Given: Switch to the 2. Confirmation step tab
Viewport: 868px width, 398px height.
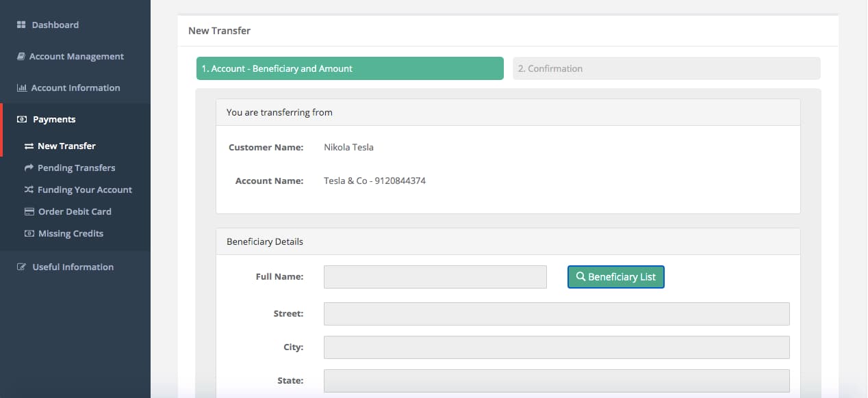Looking at the screenshot, I should coord(666,68).
